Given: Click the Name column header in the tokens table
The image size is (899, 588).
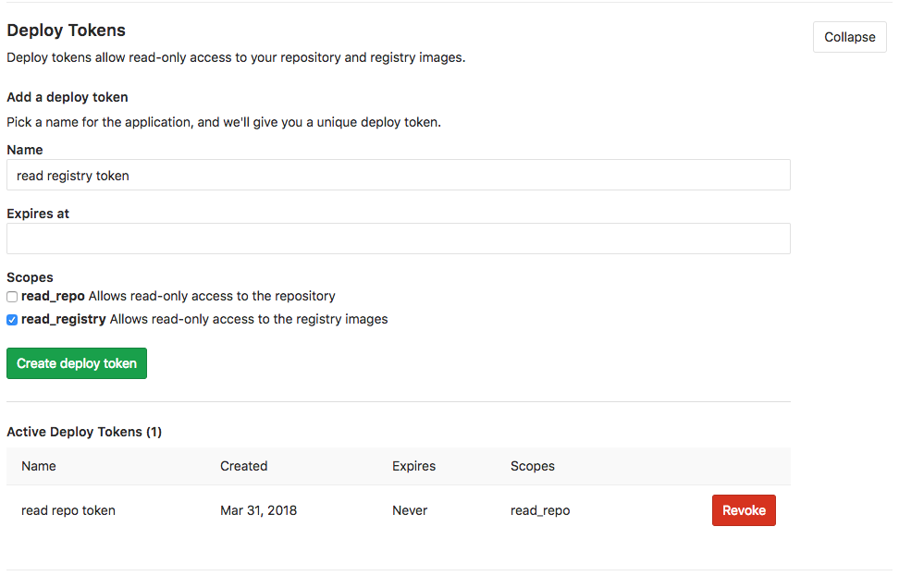Looking at the screenshot, I should point(39,466).
